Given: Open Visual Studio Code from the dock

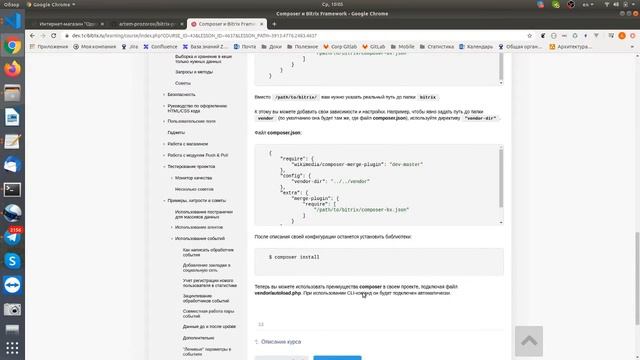Looking at the screenshot, I should pos(12,20).
